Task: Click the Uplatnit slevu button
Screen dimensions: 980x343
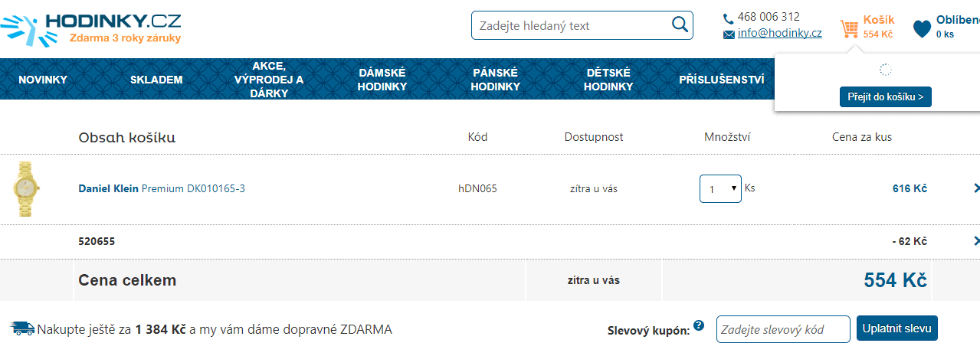Action: [896, 328]
